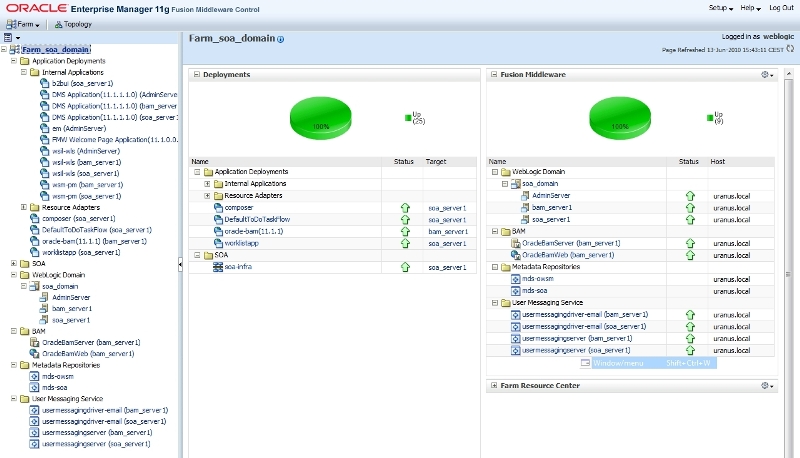The width and height of the screenshot is (800, 458).
Task: Click the soa_server1 server icon in Fusion Middleware table
Action: click(525, 219)
